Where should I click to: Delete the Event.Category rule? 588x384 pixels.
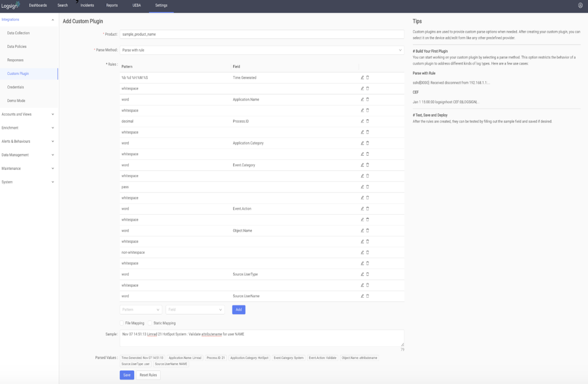coord(368,165)
